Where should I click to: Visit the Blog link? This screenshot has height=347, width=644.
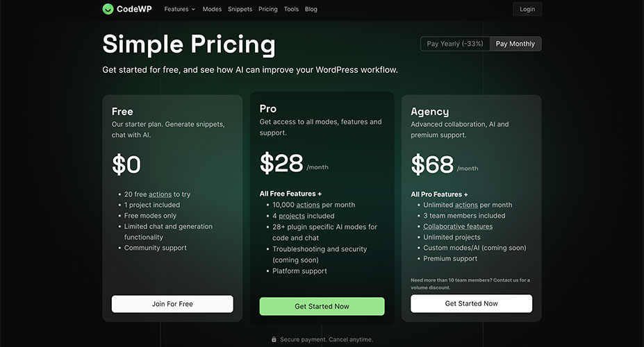[311, 9]
